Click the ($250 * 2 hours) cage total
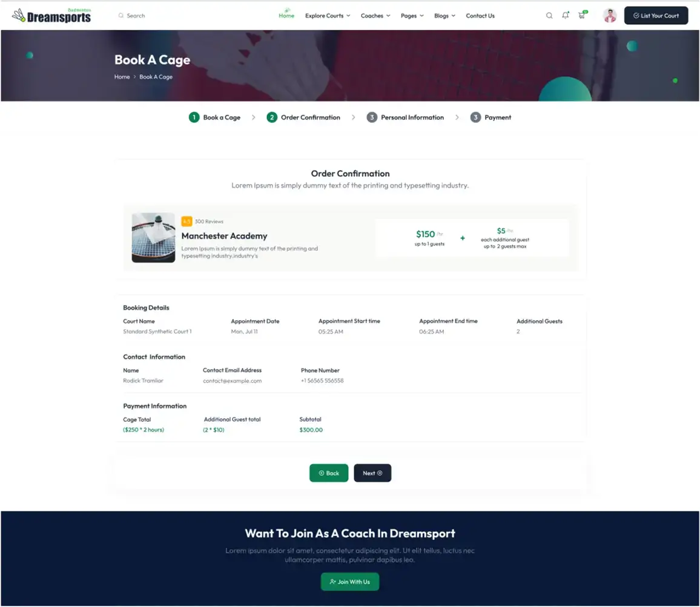The image size is (700, 607). click(144, 430)
